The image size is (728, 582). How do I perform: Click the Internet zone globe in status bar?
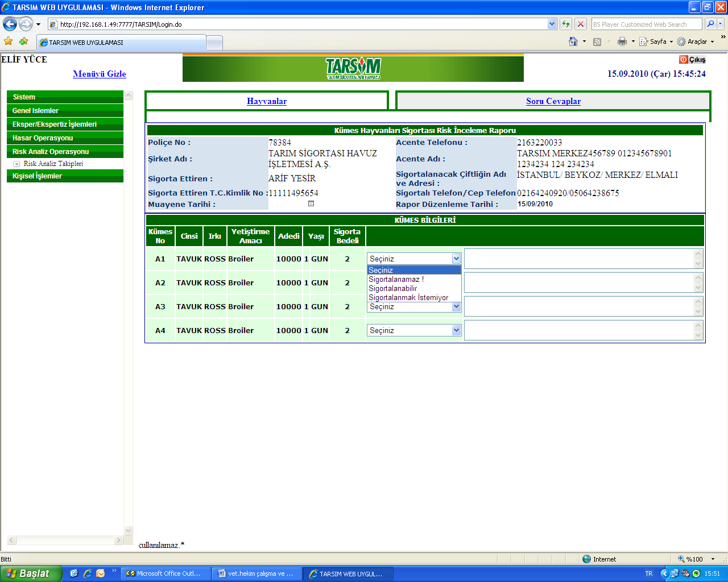coord(586,559)
